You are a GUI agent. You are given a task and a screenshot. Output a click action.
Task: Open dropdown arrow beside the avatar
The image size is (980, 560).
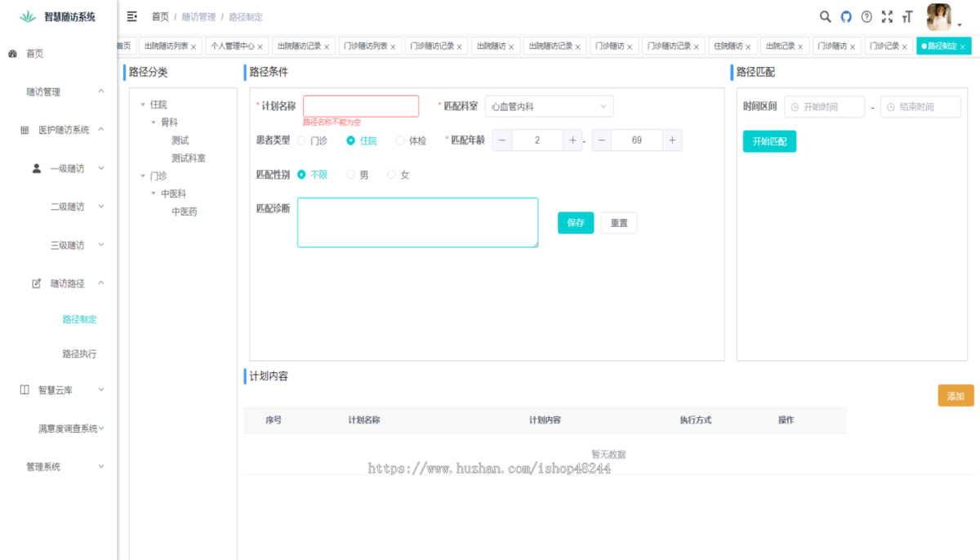coord(960,24)
